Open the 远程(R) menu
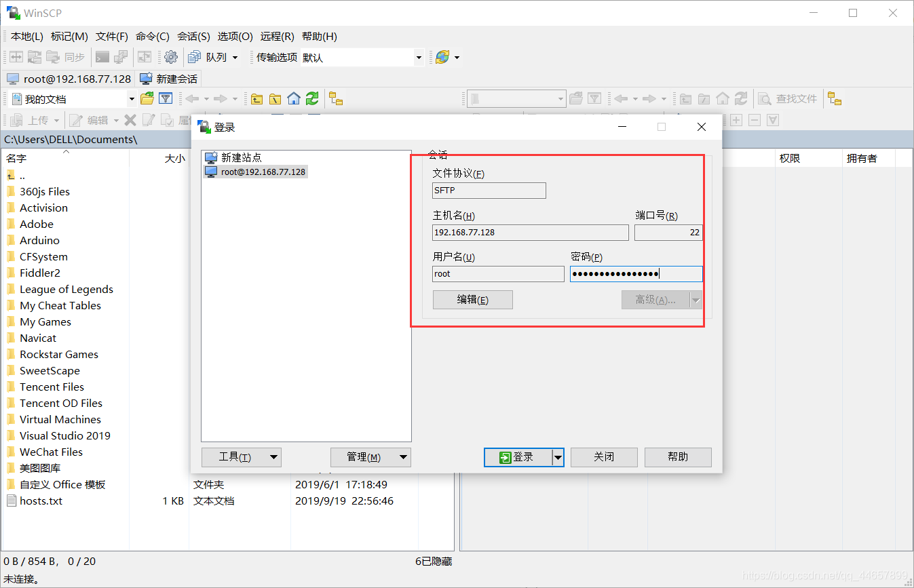Image resolution: width=914 pixels, height=588 pixels. (x=277, y=37)
